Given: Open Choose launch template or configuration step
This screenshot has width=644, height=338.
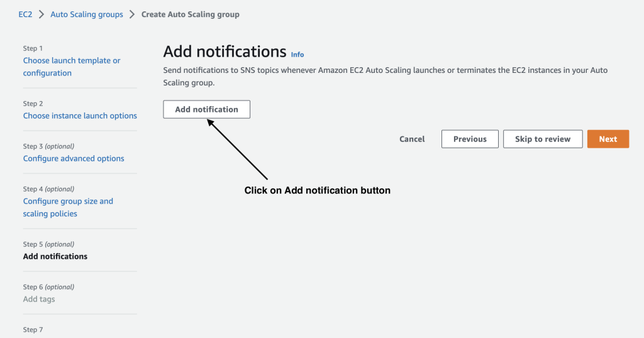Looking at the screenshot, I should [72, 67].
